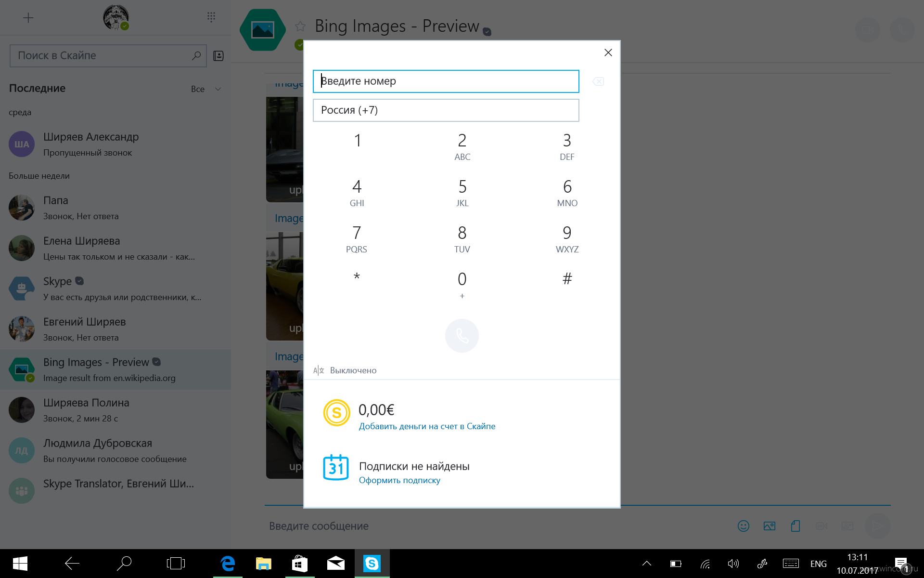Viewport: 924px width, 578px height.
Task: Switch ENG input language in tray
Action: [x=818, y=564]
